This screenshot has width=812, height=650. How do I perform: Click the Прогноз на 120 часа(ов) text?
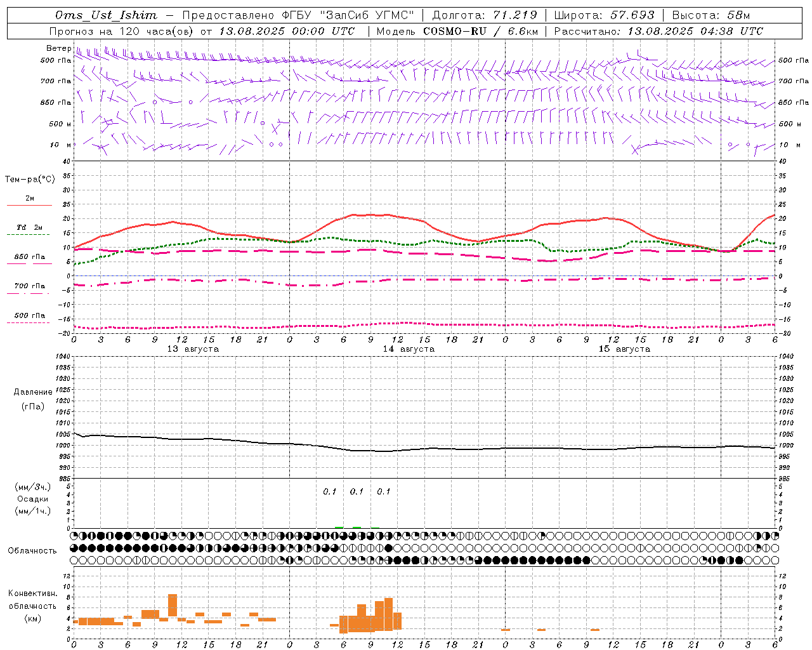[x=122, y=31]
